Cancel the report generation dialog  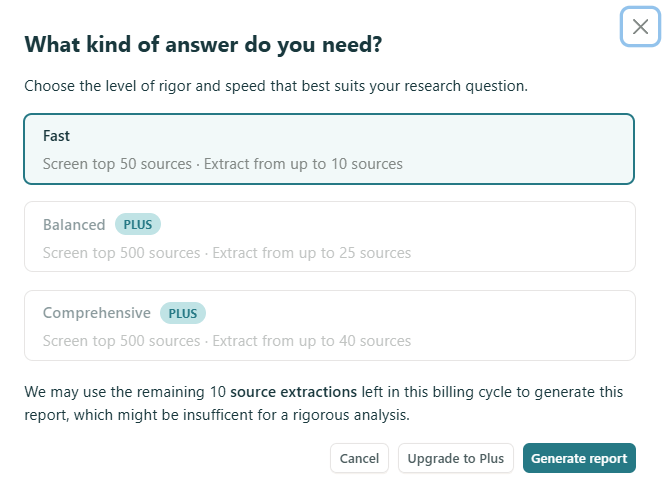point(359,459)
